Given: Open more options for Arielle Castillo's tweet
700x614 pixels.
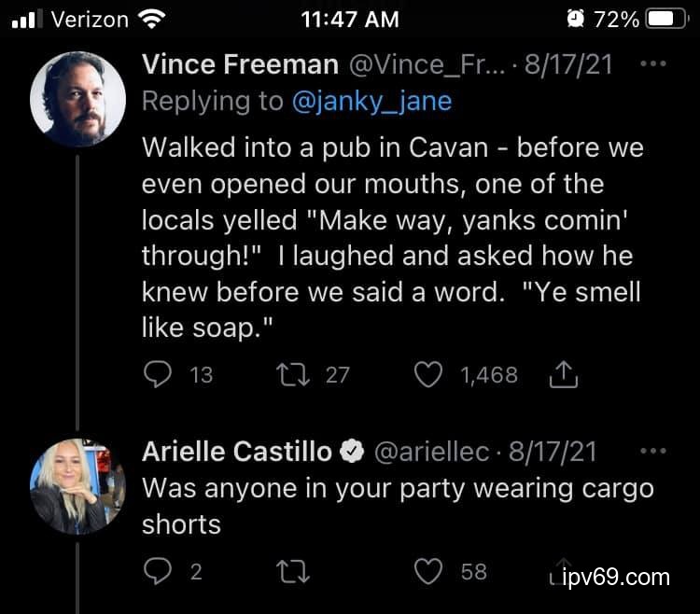Looking at the screenshot, I should point(651,452).
